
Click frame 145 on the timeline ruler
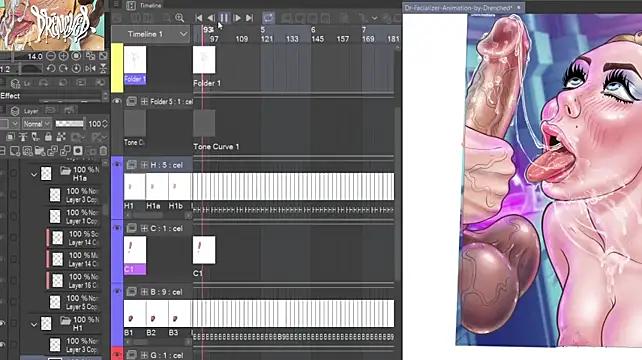pyautogui.click(x=318, y=39)
